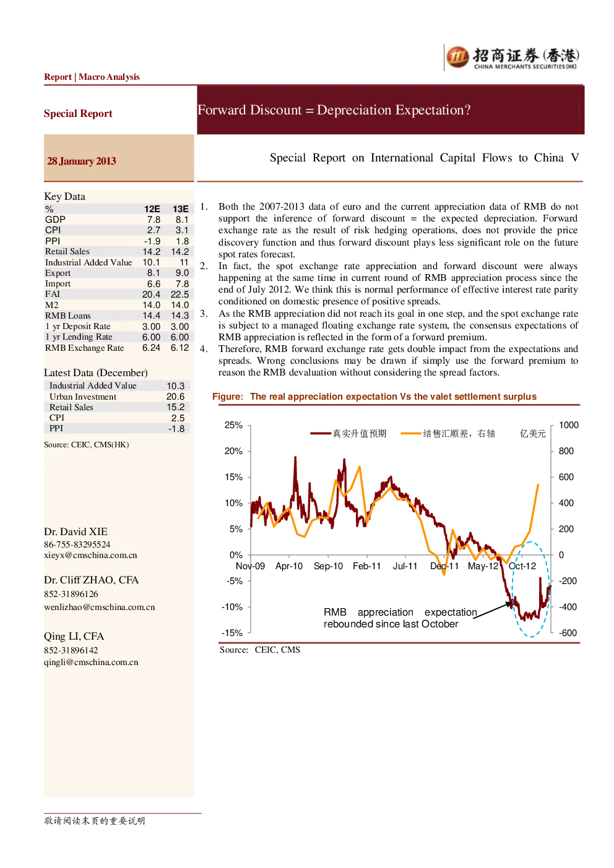Click phone number '852-31896126'
Viewport: 614px width, 868px height.
(71, 595)
